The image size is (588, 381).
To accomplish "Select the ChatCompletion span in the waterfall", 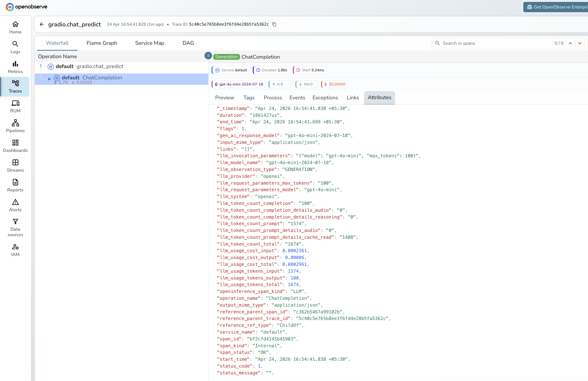I will coord(102,77).
